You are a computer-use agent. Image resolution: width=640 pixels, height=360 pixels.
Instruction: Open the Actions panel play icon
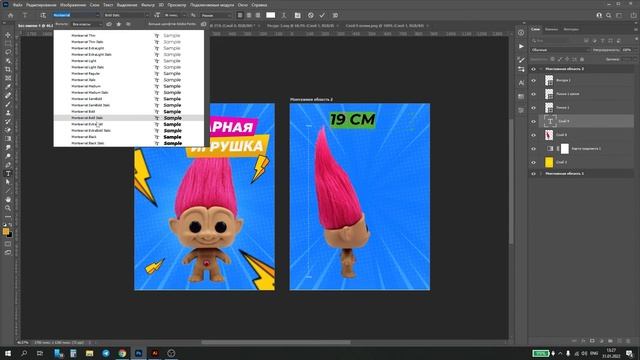coord(521,47)
